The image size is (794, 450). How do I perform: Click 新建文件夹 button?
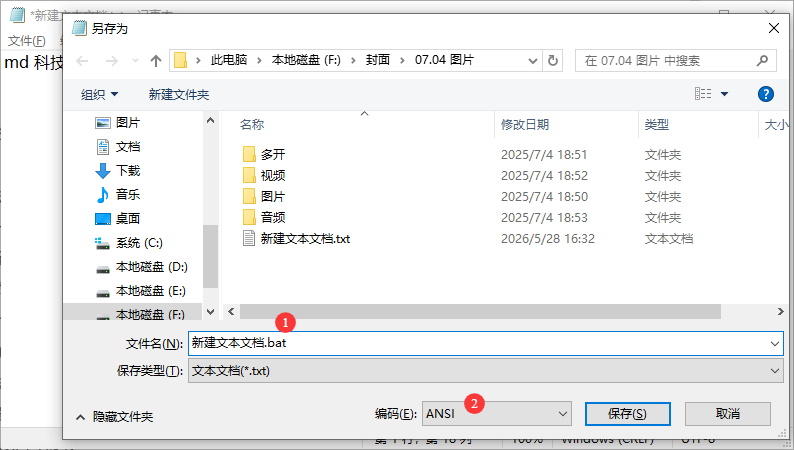coord(179,94)
